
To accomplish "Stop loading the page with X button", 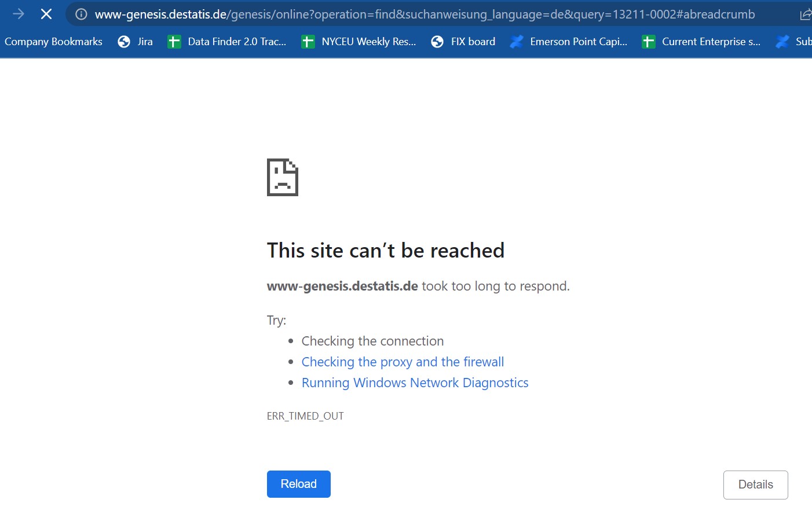I will point(46,14).
